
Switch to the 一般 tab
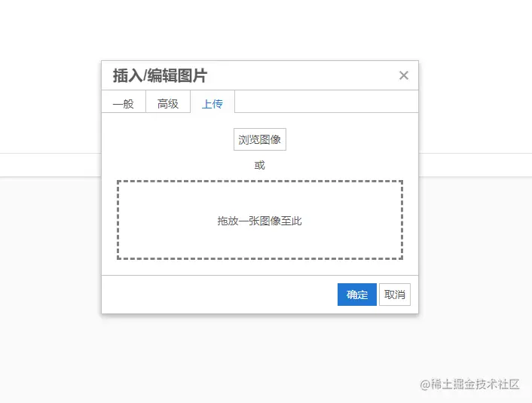tap(124, 102)
